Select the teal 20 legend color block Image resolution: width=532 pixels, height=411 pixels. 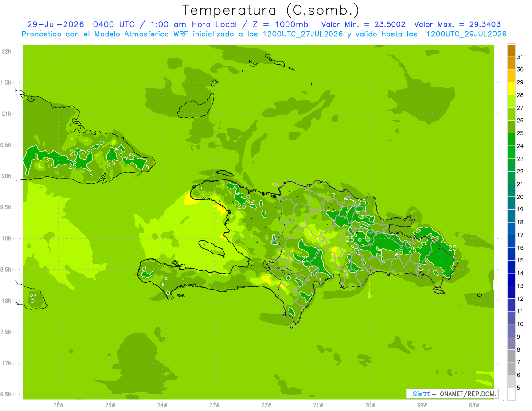coord(511,191)
